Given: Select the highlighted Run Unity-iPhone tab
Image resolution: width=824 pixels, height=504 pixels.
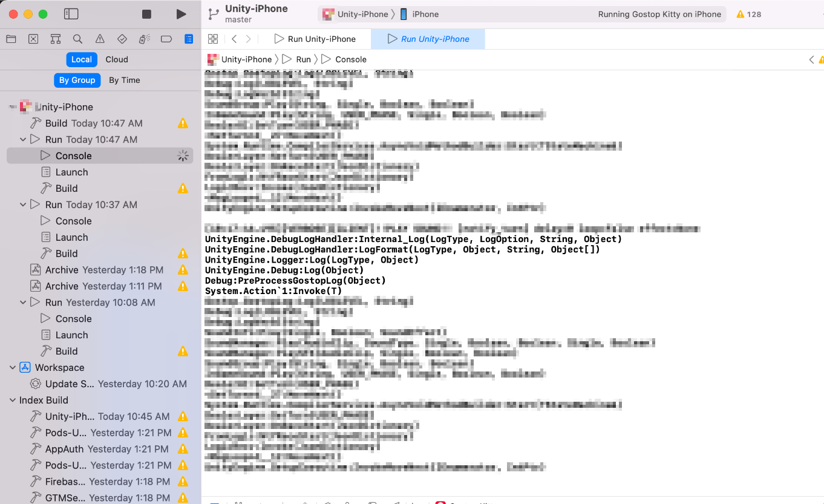Looking at the screenshot, I should (x=428, y=39).
